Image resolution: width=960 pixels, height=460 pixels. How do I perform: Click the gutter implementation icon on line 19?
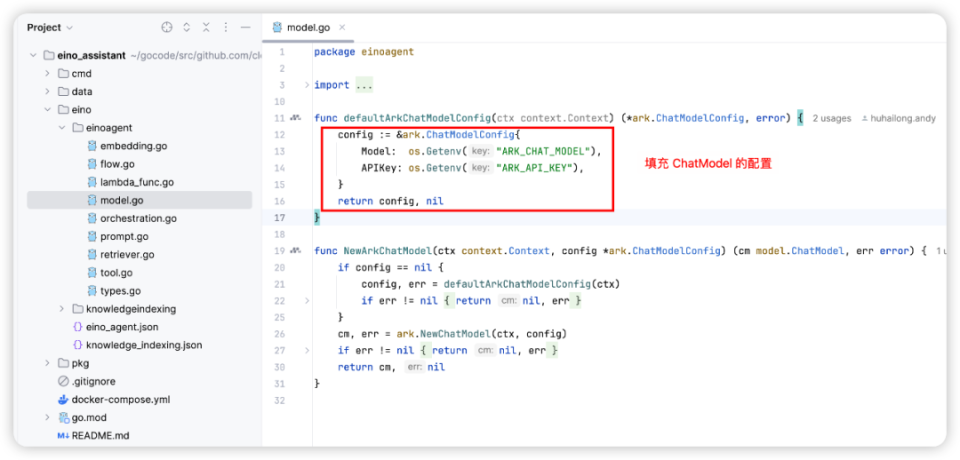tap(295, 250)
